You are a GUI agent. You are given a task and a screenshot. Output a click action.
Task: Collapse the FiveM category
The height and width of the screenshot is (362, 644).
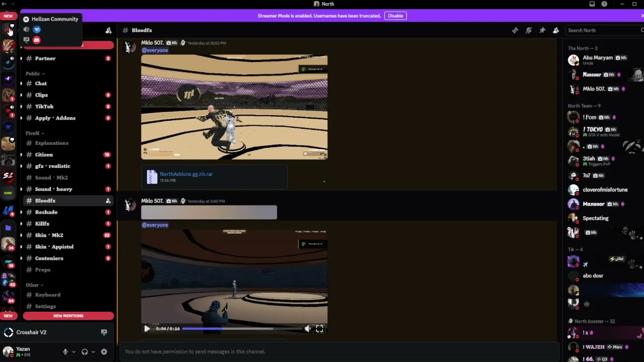(x=35, y=133)
